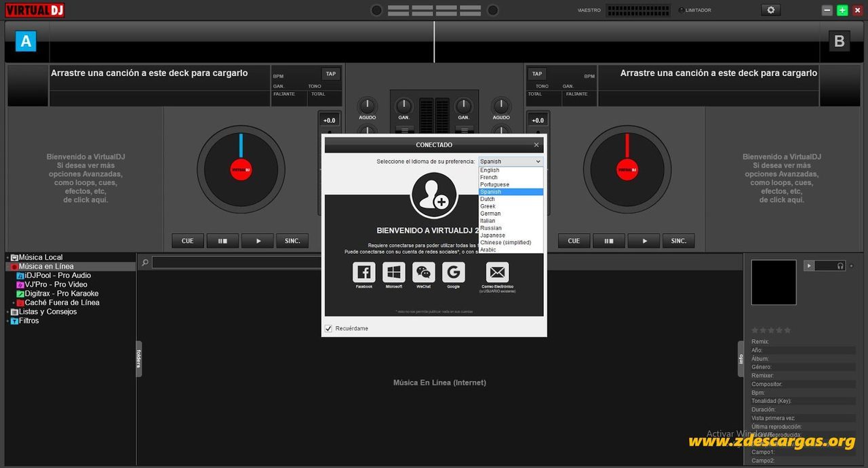868x468 pixels.
Task: Play deck B
Action: click(x=644, y=241)
